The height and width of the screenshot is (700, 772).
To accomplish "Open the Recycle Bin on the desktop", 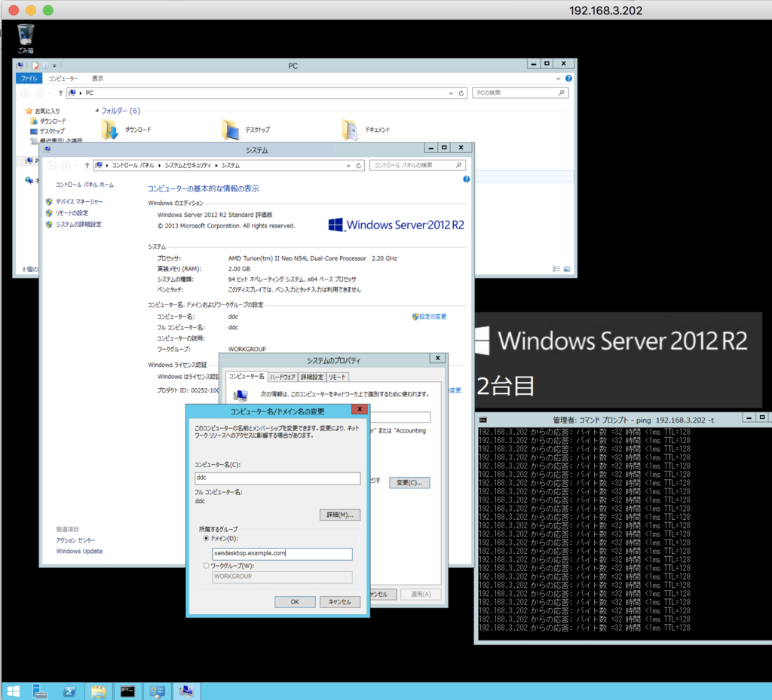I will [x=26, y=38].
